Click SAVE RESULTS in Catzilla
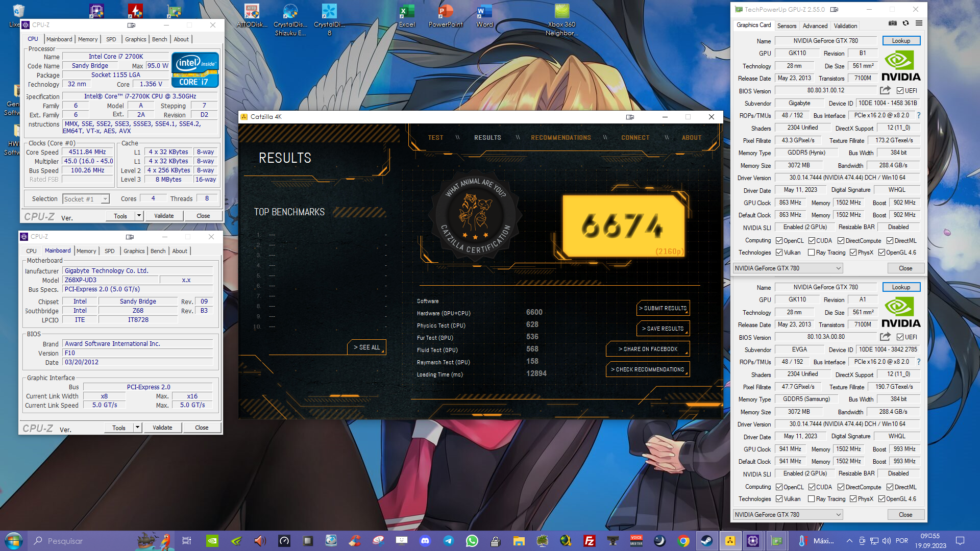 663,329
